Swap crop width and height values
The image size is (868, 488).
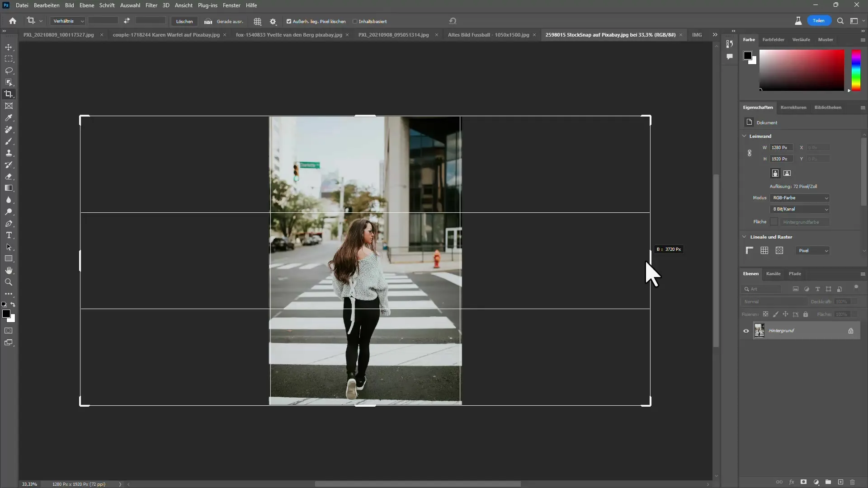tap(127, 21)
